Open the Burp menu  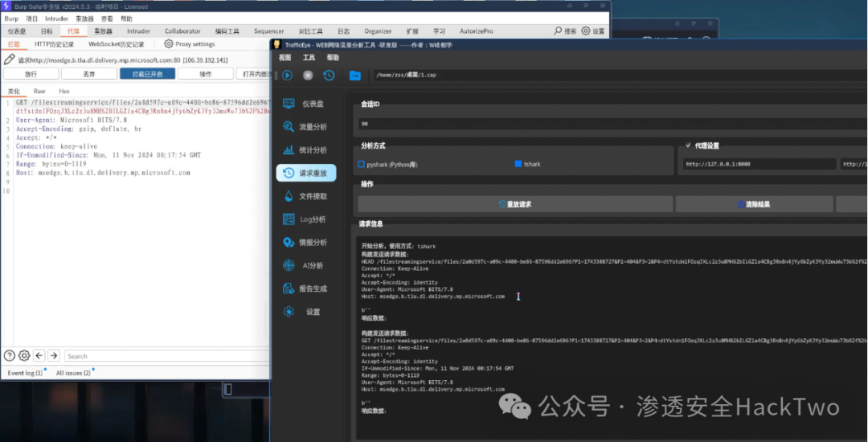[x=11, y=18]
